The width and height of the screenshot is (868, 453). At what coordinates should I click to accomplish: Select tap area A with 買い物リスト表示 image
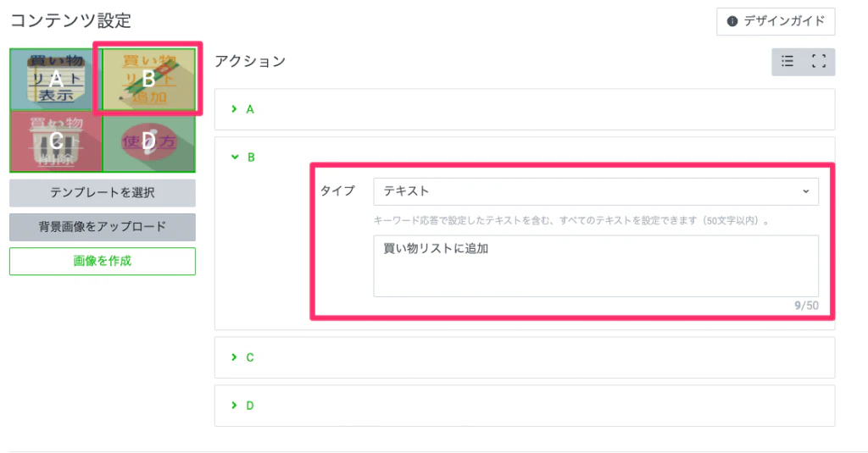(x=56, y=80)
